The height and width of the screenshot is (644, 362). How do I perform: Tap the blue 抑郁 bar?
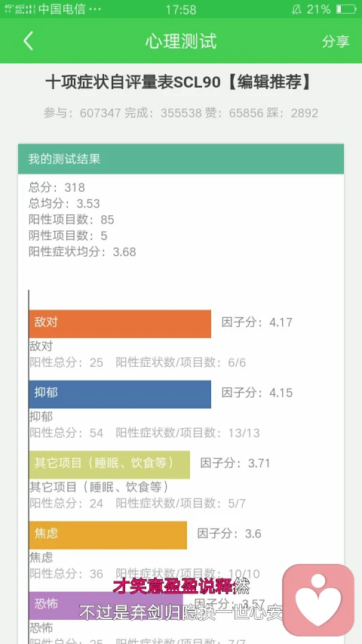120,394
